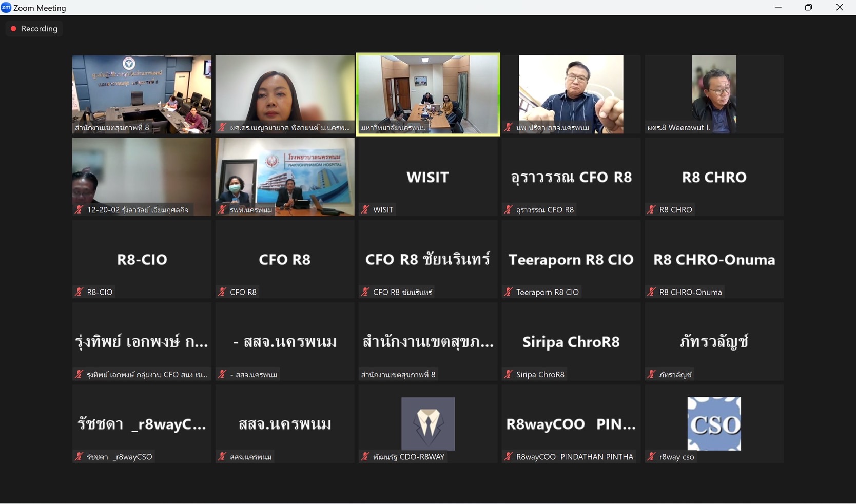Click muted mic icon next to Teeraporn R8 CIO
The height and width of the screenshot is (504, 856).
(x=508, y=292)
